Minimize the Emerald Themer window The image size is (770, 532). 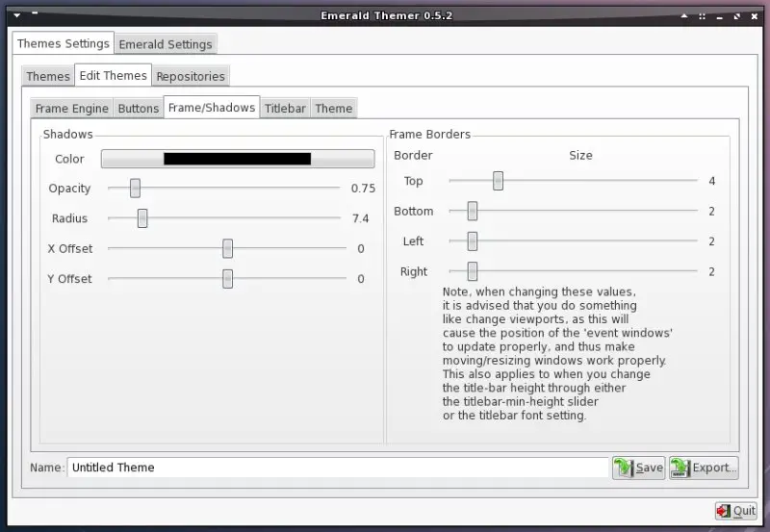point(719,16)
